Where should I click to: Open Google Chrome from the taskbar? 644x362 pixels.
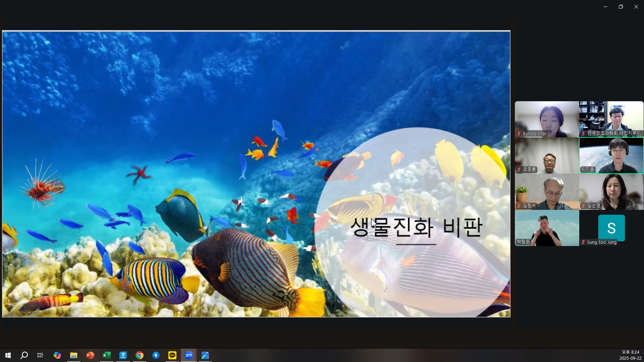coord(140,355)
